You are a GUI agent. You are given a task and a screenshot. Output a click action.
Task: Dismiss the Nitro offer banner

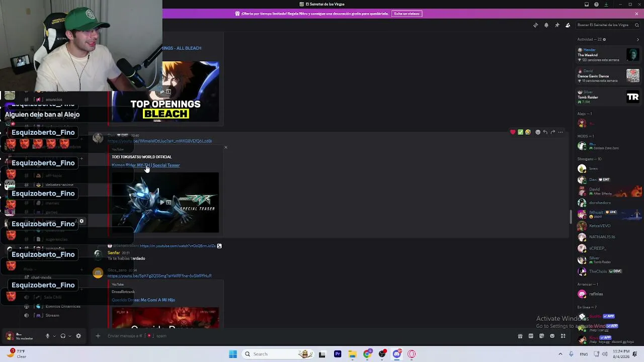(x=636, y=14)
